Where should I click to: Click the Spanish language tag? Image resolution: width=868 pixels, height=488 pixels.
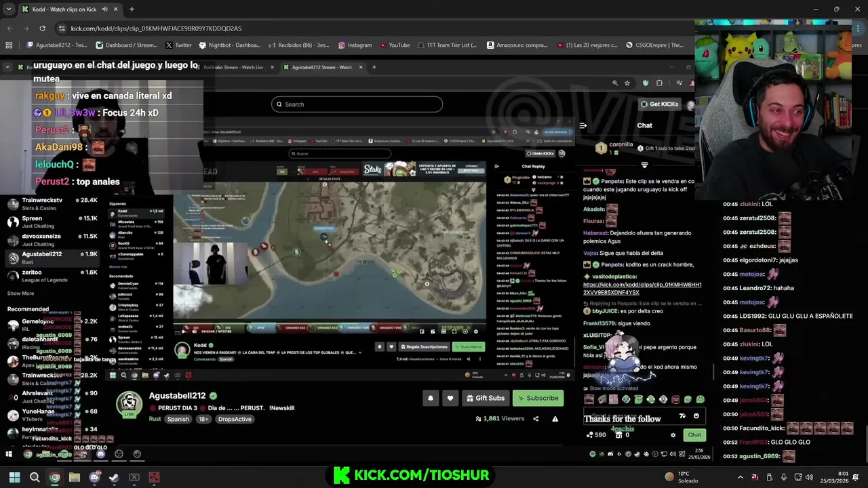tap(178, 419)
